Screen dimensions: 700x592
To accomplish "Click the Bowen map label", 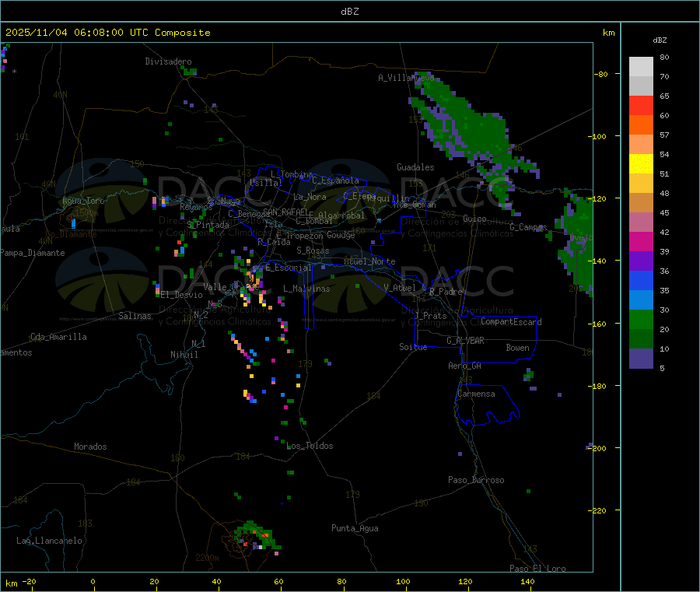I will click(517, 348).
